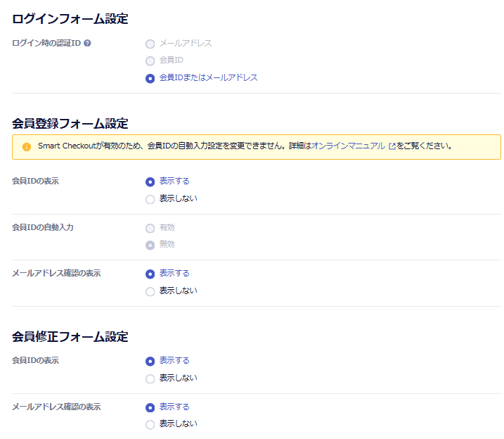The width and height of the screenshot is (504, 439).
Task: Click the 会員登録フォーム設定 heading
Action: click(x=70, y=124)
